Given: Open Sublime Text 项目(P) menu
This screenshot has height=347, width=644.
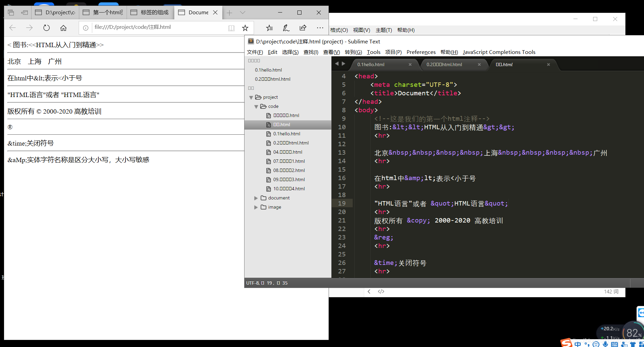Looking at the screenshot, I should point(393,52).
